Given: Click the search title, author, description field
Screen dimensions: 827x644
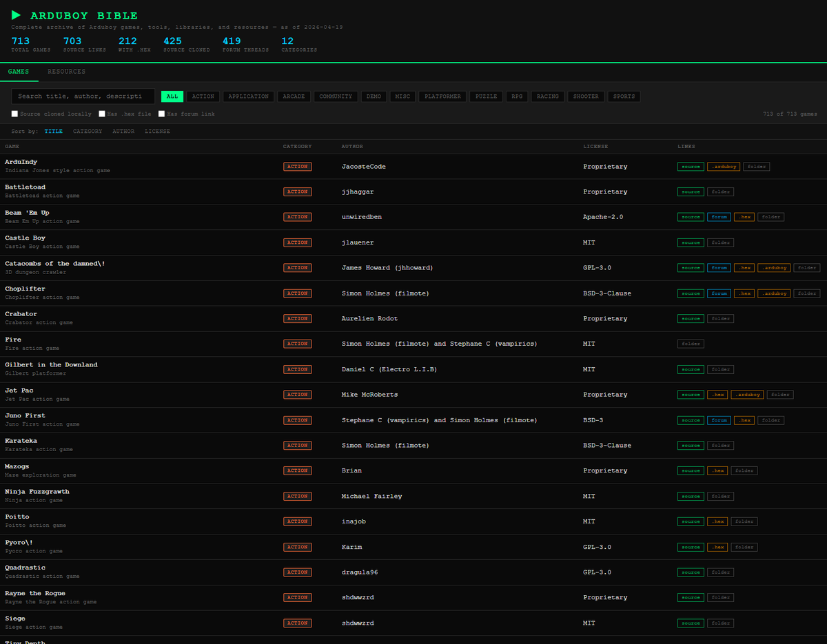Looking at the screenshot, I should pos(83,96).
